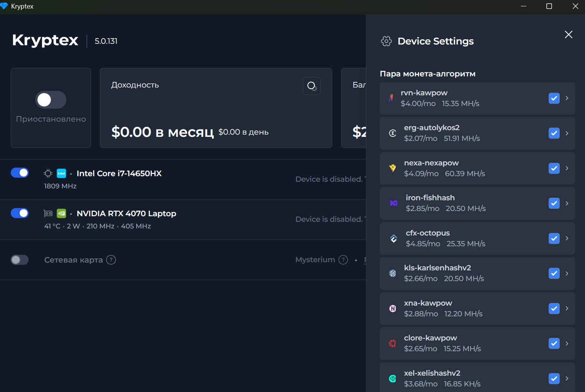
Task: Open help icon next to Mysterium
Action: coord(343,260)
